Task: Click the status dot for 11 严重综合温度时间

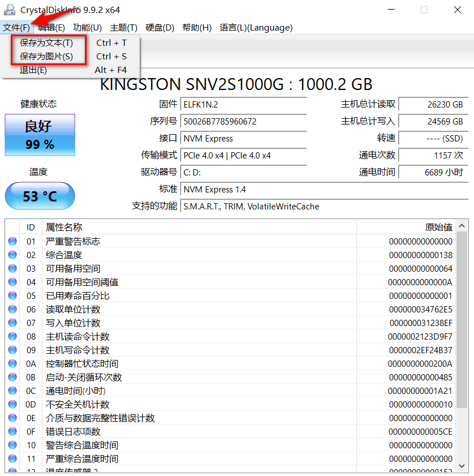Action: click(12, 458)
